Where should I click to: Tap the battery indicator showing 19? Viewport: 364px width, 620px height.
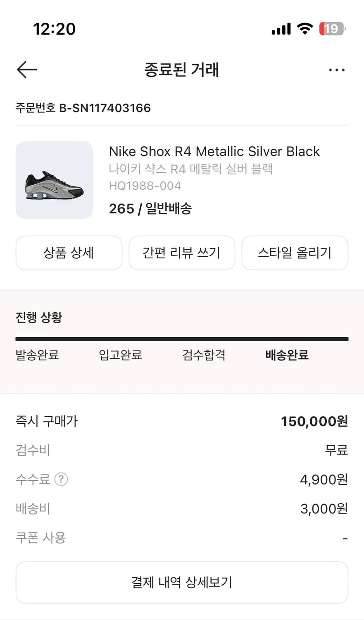pyautogui.click(x=332, y=29)
